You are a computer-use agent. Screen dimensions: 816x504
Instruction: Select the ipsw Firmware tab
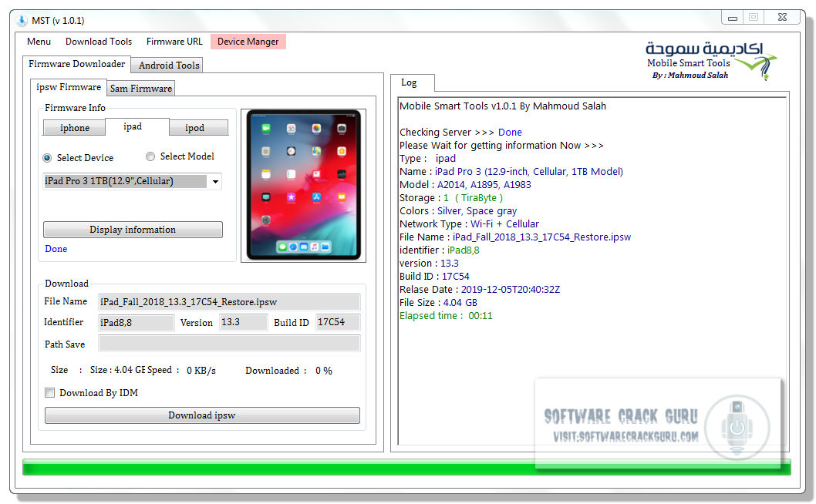pos(69,87)
